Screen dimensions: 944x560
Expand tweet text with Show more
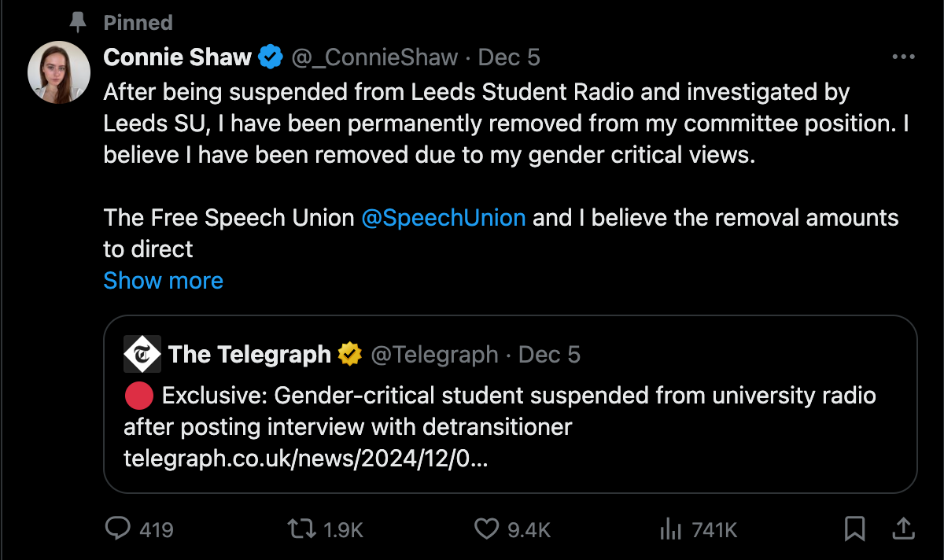pos(163,281)
